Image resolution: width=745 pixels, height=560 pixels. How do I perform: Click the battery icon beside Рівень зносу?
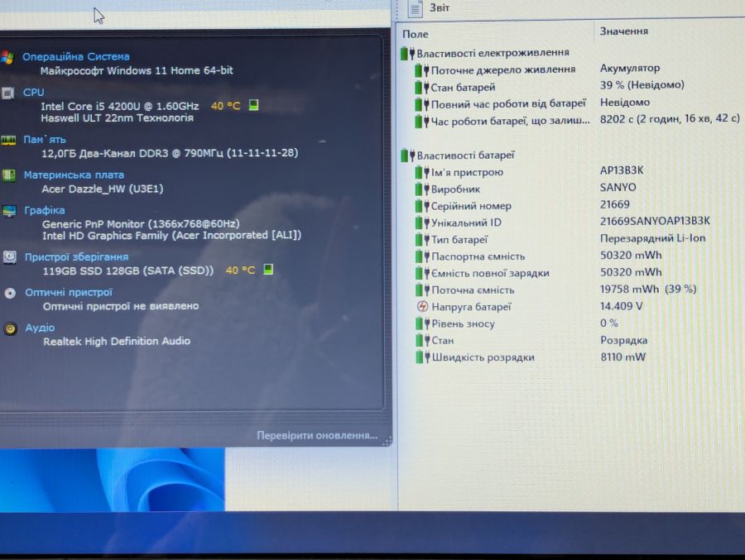click(421, 323)
